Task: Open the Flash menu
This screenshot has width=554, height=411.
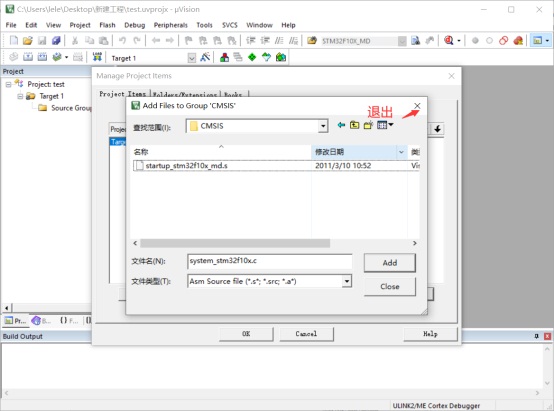Action: click(x=107, y=25)
